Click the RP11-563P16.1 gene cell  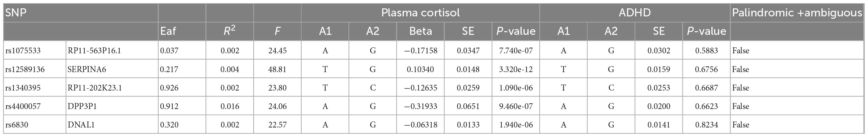point(112,51)
